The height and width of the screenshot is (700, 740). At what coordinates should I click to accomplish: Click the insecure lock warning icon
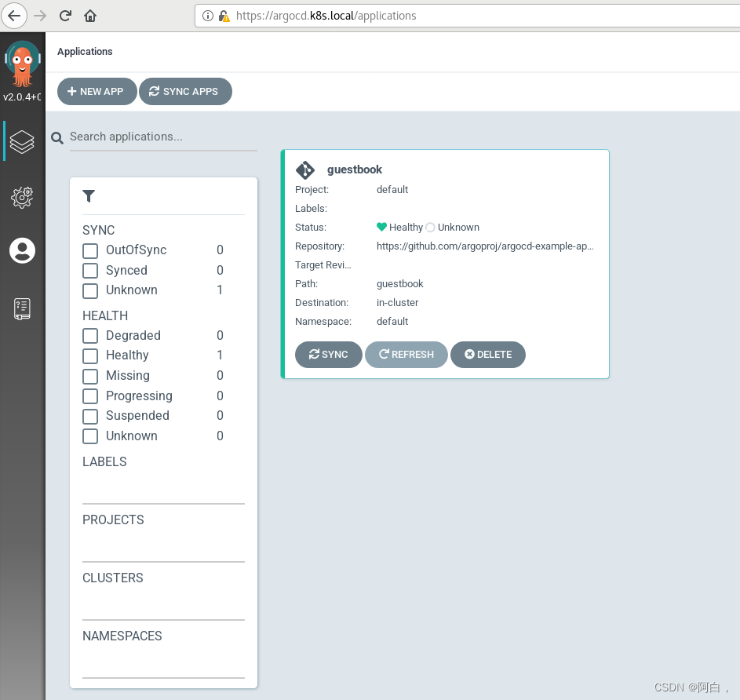point(224,16)
